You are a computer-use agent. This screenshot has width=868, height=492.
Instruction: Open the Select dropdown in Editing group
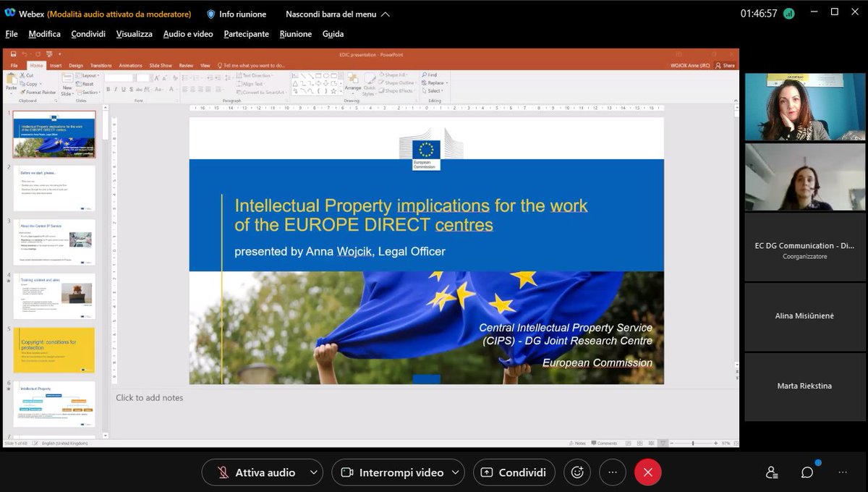coord(433,91)
